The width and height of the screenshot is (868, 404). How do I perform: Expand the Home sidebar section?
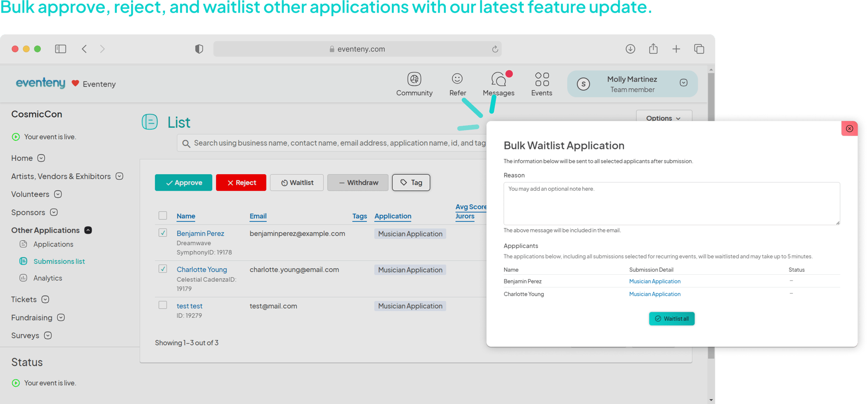click(x=41, y=158)
